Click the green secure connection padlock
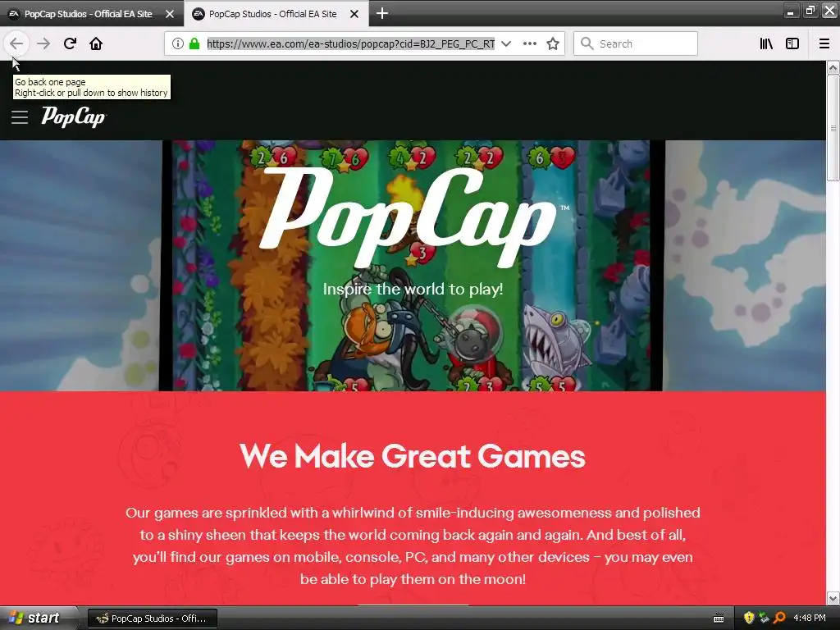The width and height of the screenshot is (840, 630). pyautogui.click(x=194, y=43)
